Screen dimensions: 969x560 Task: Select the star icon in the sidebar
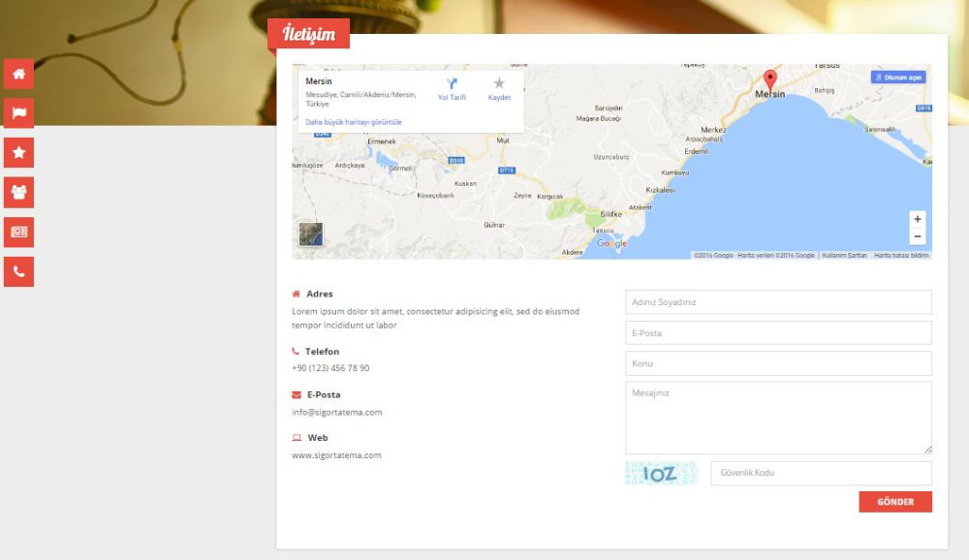18,153
